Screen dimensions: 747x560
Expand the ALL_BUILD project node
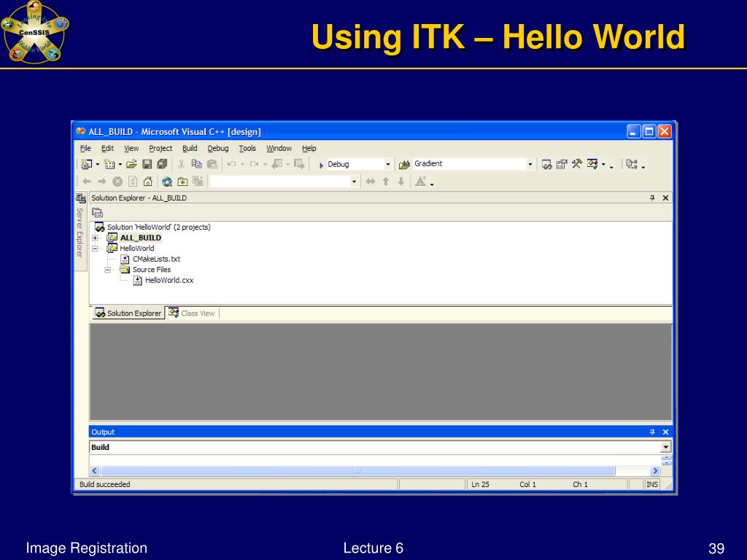pos(96,238)
